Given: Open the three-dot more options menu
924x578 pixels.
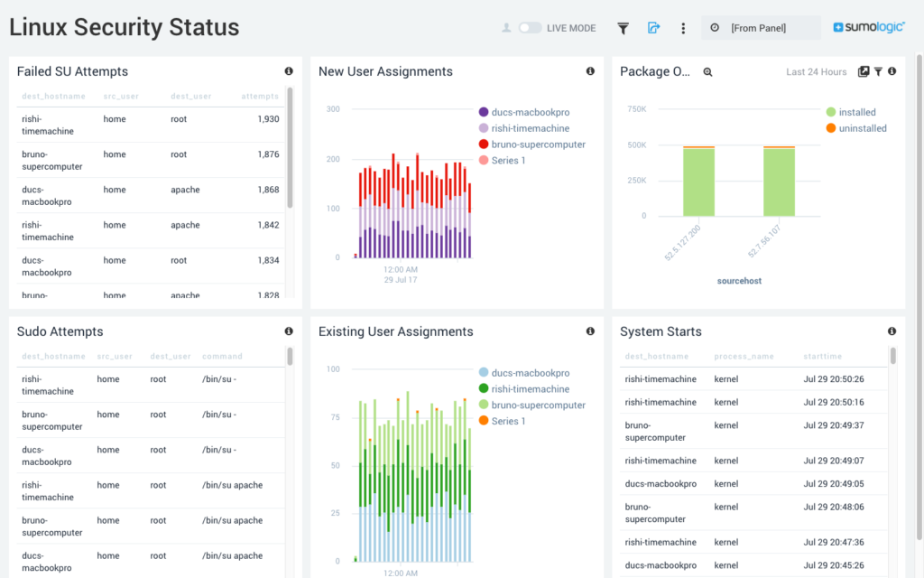Looking at the screenshot, I should 683,28.
